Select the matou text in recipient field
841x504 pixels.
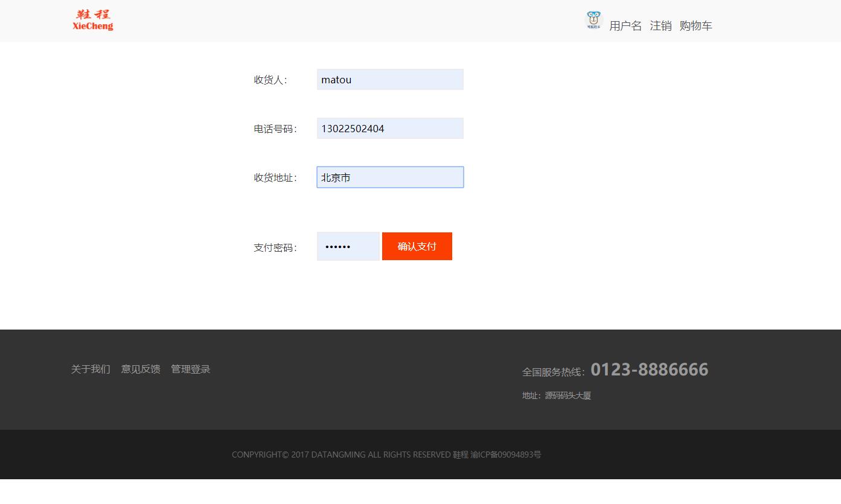(336, 79)
